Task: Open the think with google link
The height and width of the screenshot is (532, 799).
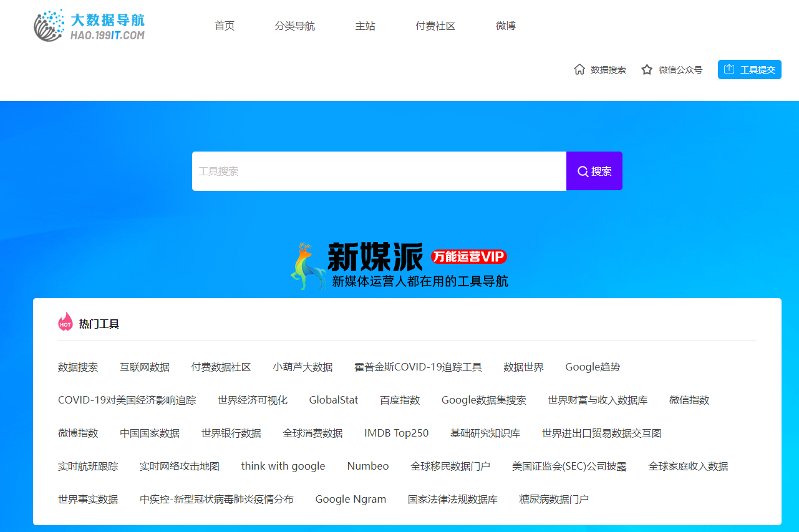Action: (x=283, y=467)
